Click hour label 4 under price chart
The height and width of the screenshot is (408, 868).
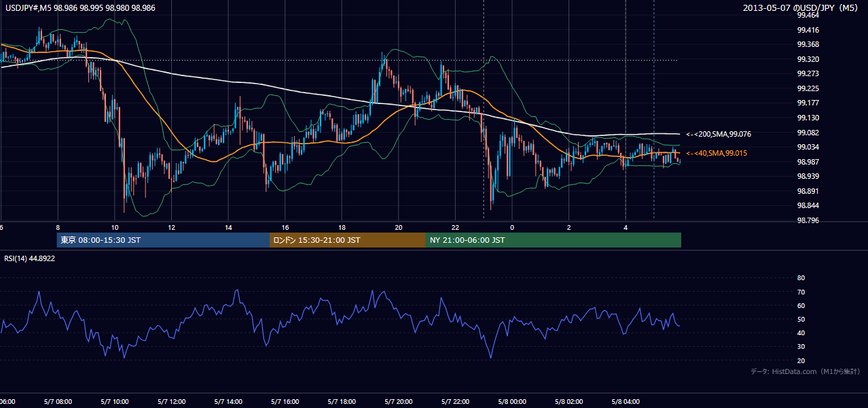(626, 228)
